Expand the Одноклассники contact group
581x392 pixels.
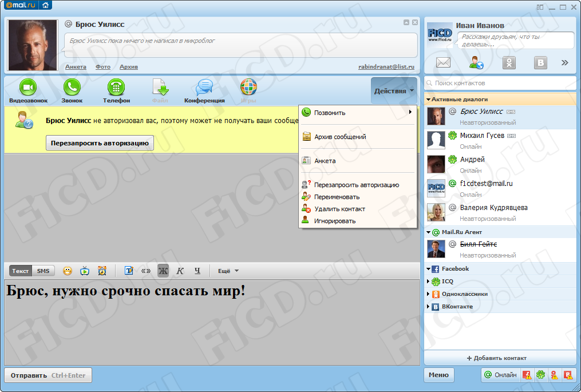tap(428, 294)
